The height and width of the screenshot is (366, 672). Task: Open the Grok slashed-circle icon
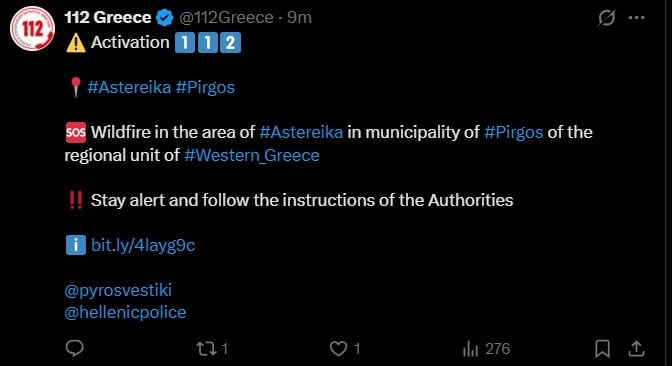click(606, 18)
